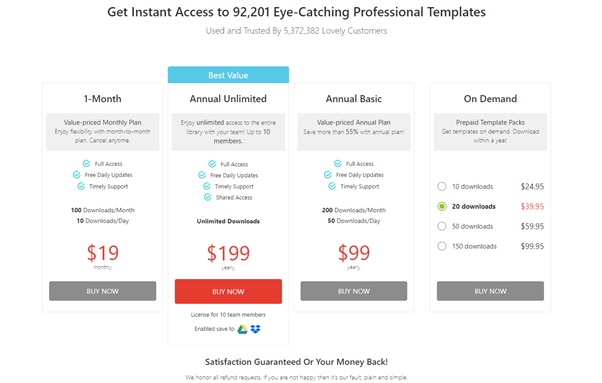Buy the 1-Month plan
Screen dimensions: 602x383
tap(103, 291)
